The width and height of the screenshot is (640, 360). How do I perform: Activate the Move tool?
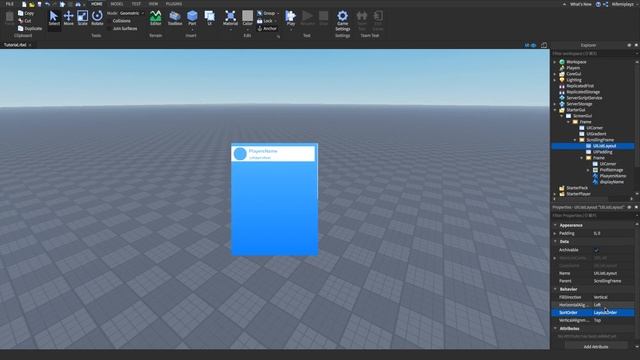click(69, 18)
